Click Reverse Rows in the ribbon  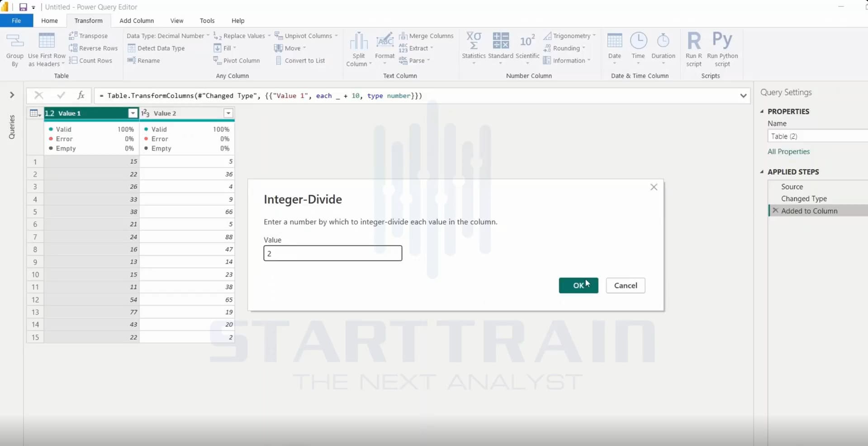pos(93,48)
